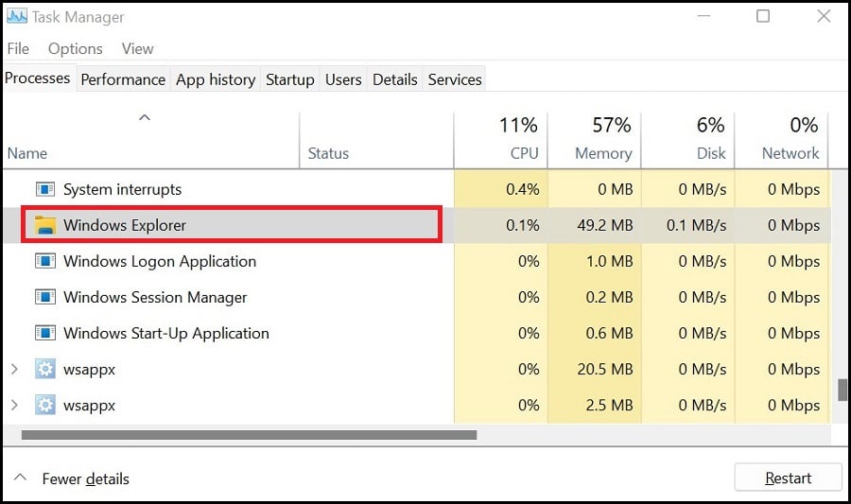Click the Windows Start-Up Application icon
Screen dimensions: 851x504
[45, 333]
